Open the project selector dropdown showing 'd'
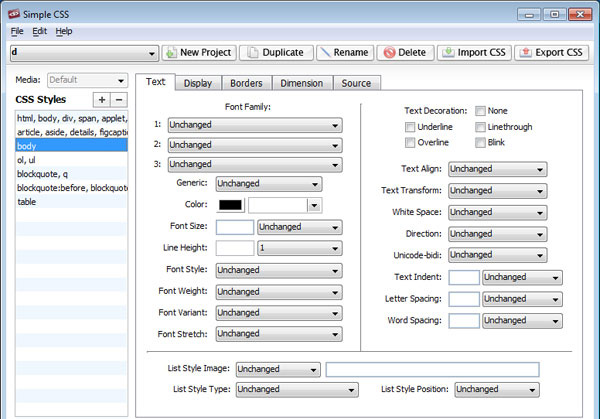Viewport: 600px width, 419px height. [84, 53]
